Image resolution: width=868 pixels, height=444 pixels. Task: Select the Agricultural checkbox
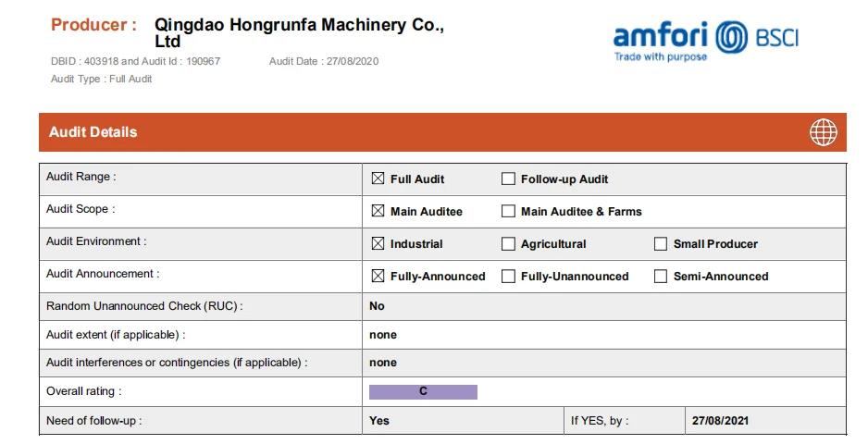click(508, 244)
